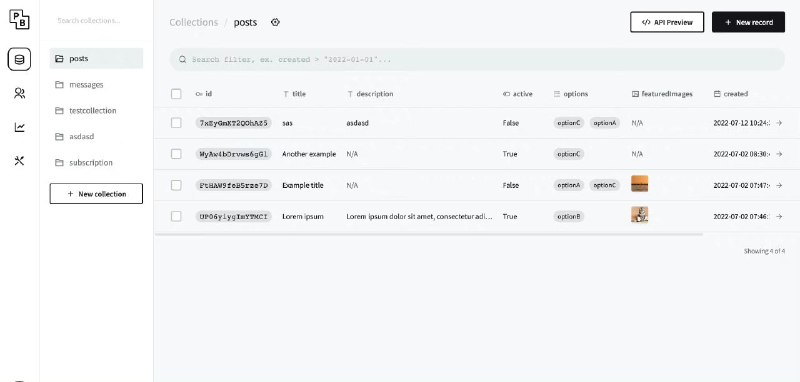
Task: Open Lorem ipsum row's featured image thumbnail
Action: pos(639,215)
